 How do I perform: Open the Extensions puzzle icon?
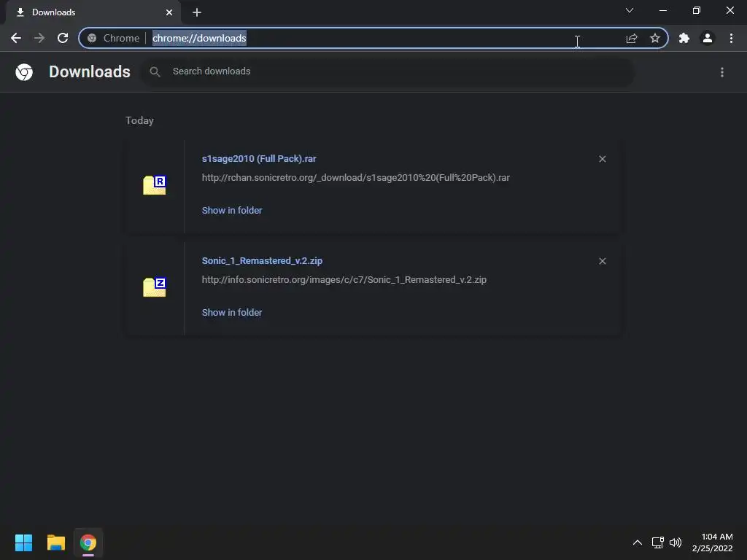coord(684,38)
